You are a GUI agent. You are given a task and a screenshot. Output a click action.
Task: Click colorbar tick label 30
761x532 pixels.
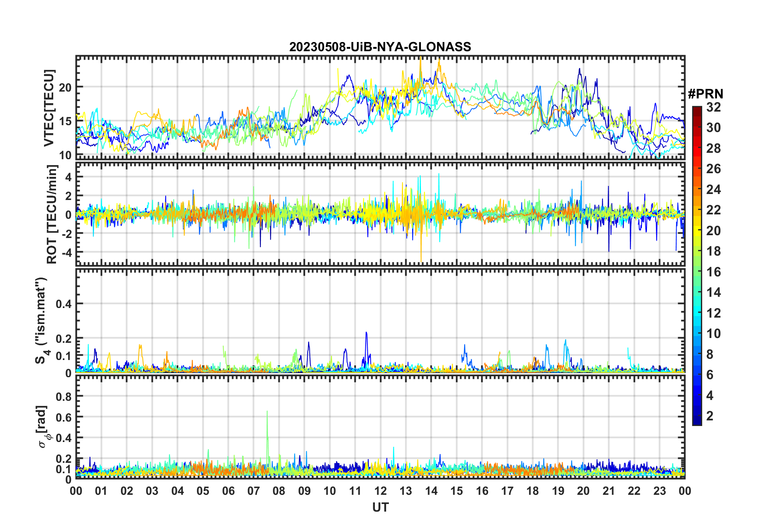(x=713, y=128)
